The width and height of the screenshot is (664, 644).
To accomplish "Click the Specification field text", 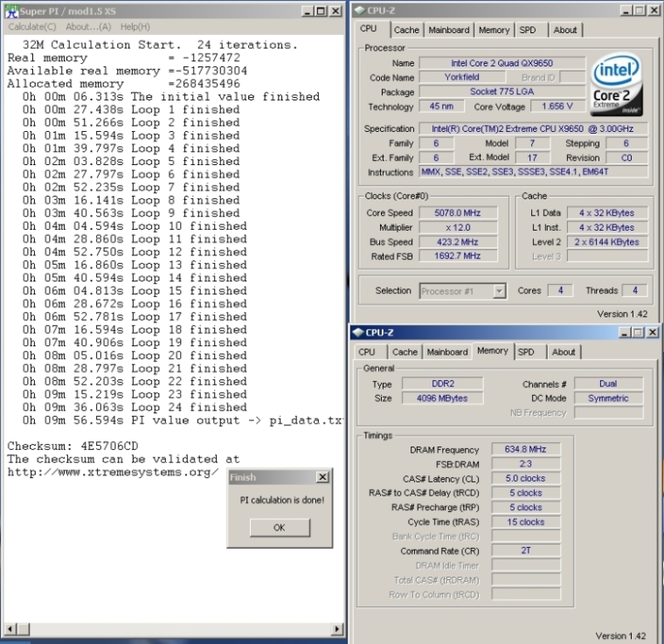I will point(533,128).
